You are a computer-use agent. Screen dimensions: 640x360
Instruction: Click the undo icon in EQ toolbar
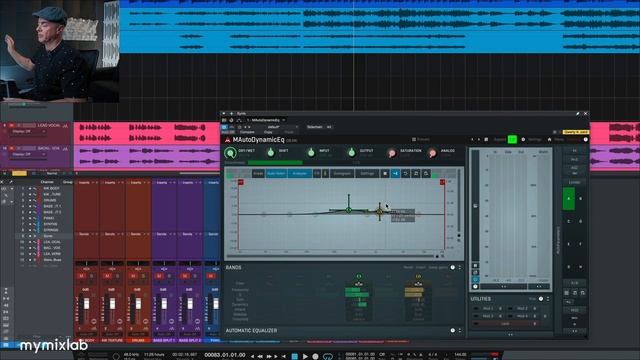pyautogui.click(x=405, y=173)
